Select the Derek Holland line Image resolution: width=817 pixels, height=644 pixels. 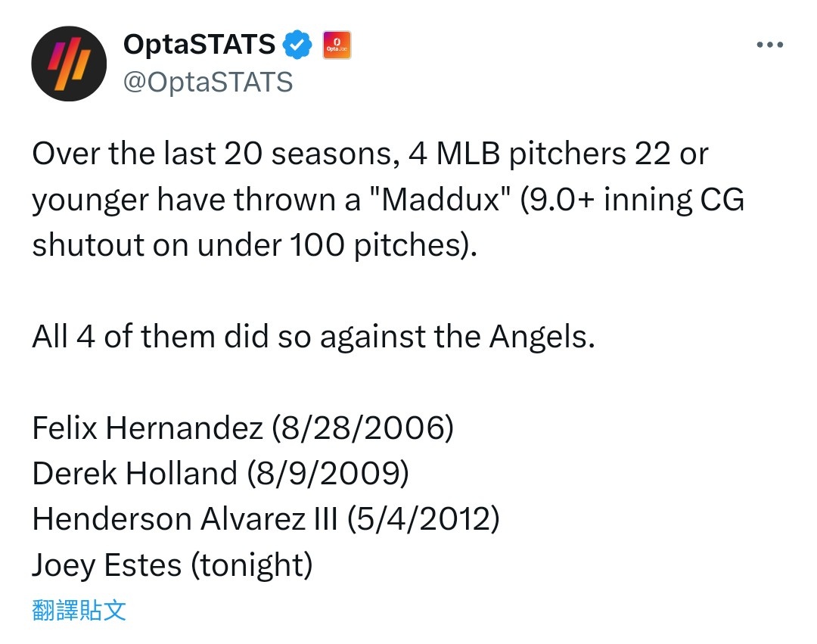click(x=220, y=474)
